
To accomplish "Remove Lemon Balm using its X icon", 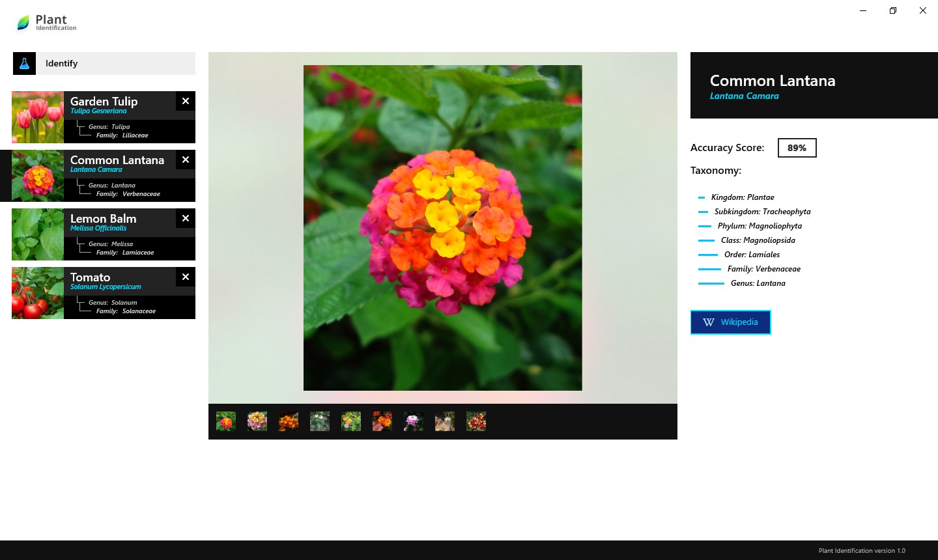I will pos(185,218).
